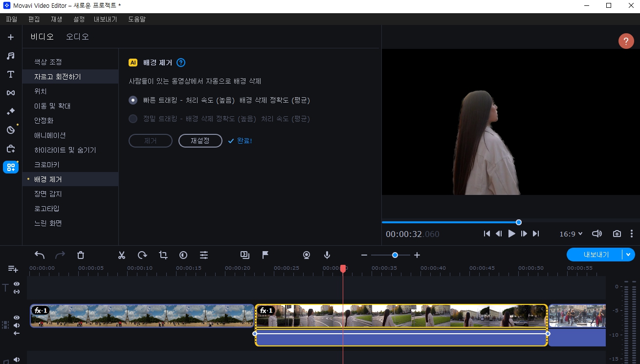The width and height of the screenshot is (640, 364).
Task: Open the 설정 menu
Action: click(x=79, y=19)
